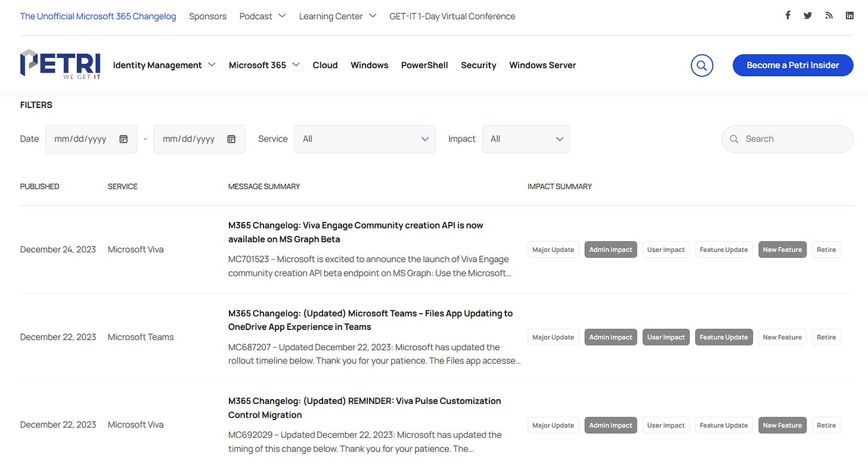Viewport: 868px width, 463px height.
Task: Select the December 24, 2023 date cell
Action: pos(58,249)
